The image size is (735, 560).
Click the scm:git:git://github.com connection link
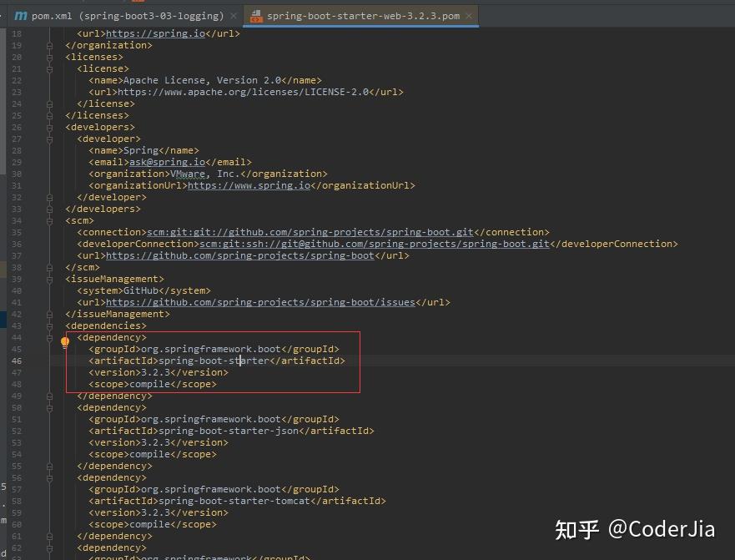coord(310,232)
